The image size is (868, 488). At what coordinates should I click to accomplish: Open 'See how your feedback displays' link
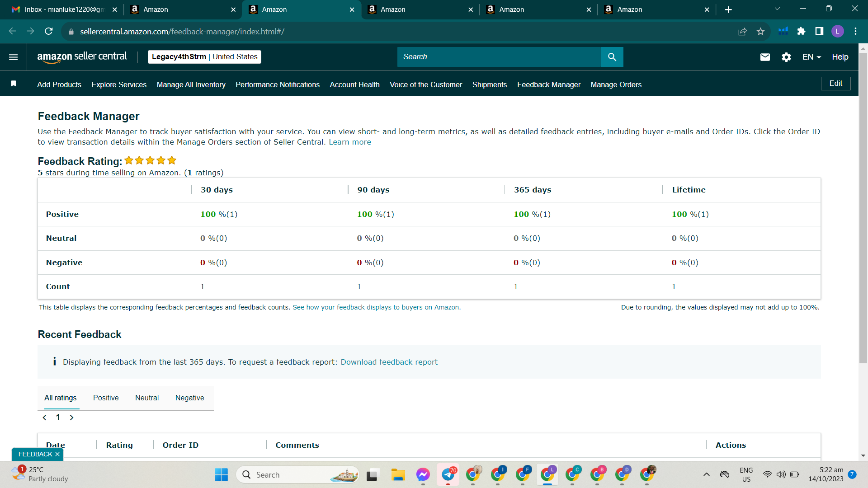point(377,307)
